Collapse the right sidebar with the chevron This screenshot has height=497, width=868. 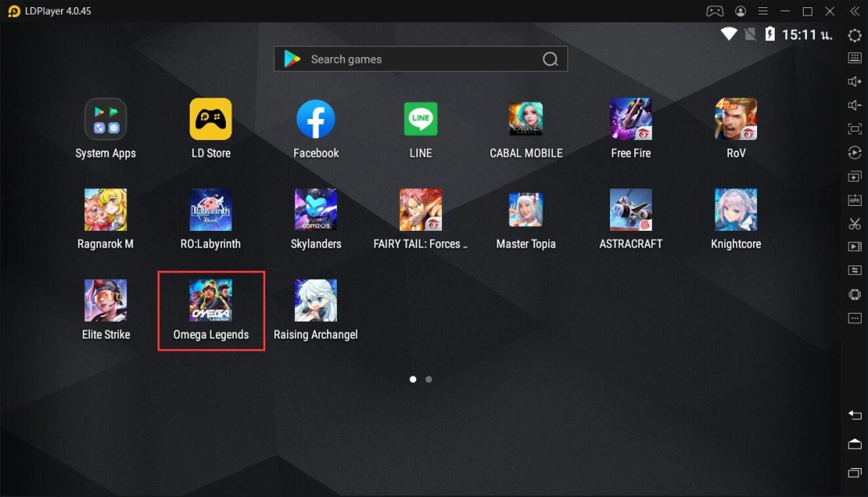854,11
